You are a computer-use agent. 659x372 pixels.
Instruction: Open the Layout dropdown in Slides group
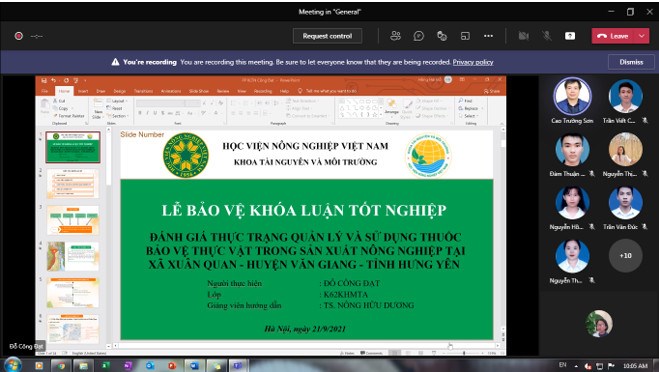pos(117,101)
